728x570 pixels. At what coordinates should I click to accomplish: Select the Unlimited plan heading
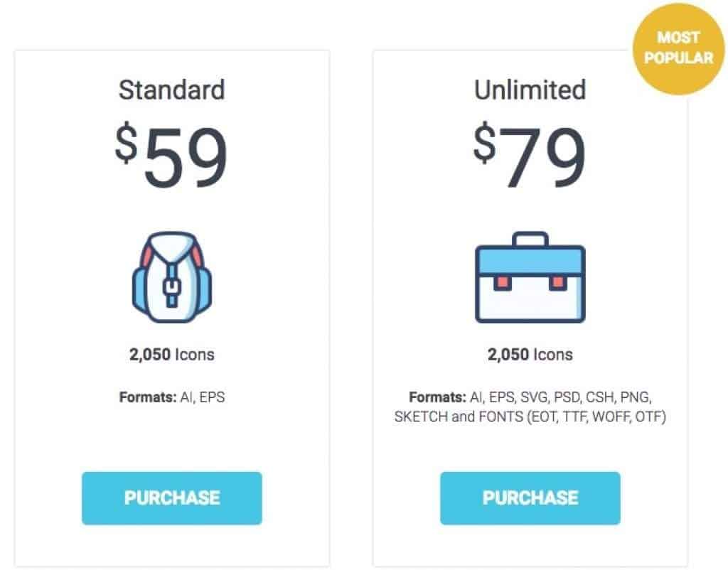coord(530,90)
